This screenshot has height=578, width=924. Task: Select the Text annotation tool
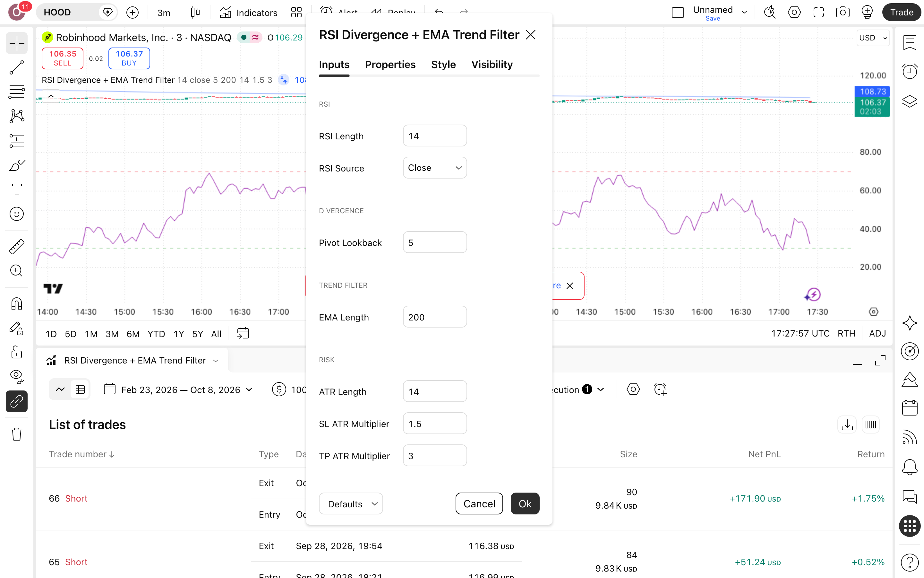coord(17,189)
